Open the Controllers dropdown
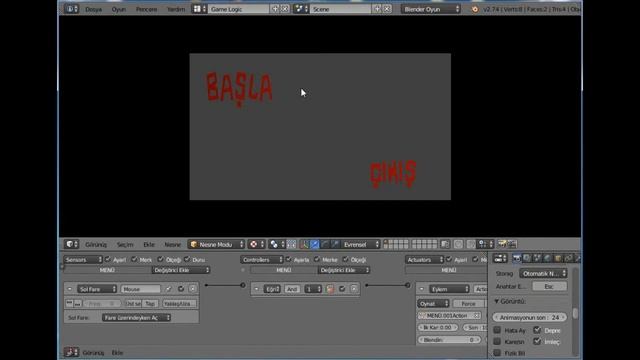 [262, 260]
